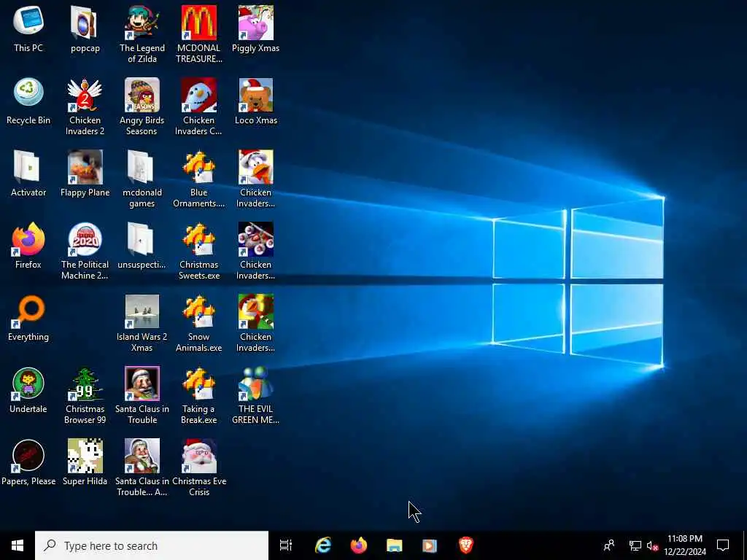This screenshot has height=560, width=747.
Task: Open the media player taskbar icon
Action: pyautogui.click(x=430, y=545)
